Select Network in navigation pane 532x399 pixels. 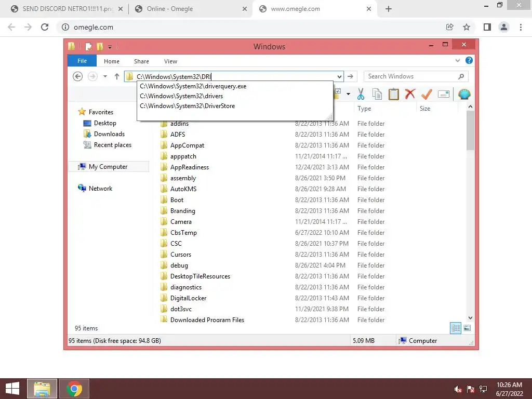[x=100, y=188]
